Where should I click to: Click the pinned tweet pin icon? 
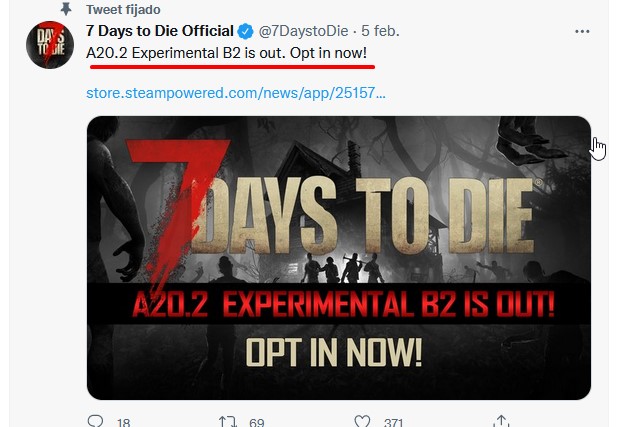(x=66, y=8)
